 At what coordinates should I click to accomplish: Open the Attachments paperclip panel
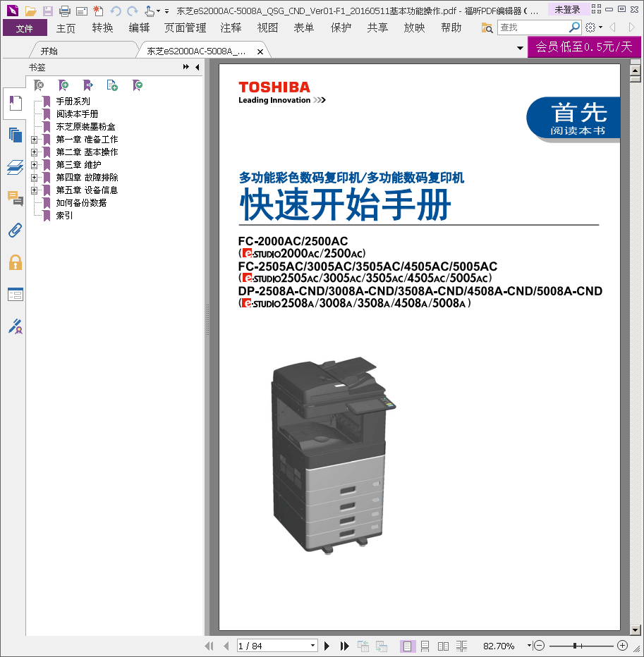coord(16,231)
